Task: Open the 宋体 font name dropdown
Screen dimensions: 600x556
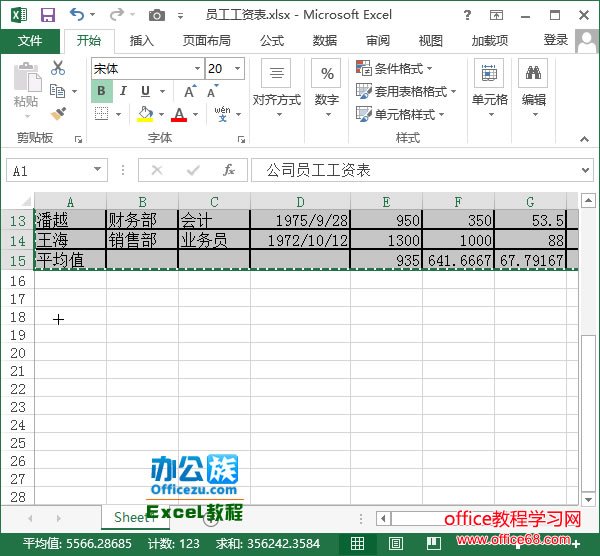Action: [x=197, y=68]
